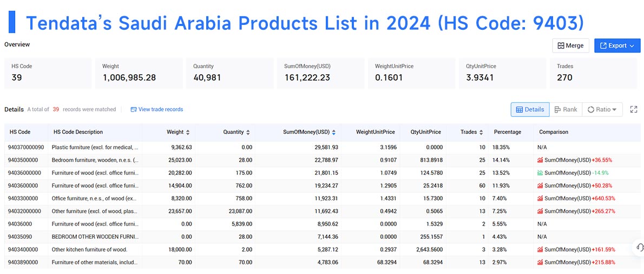Click the customer support headset icon
Viewport: 644px width, 274px height.
point(640,247)
